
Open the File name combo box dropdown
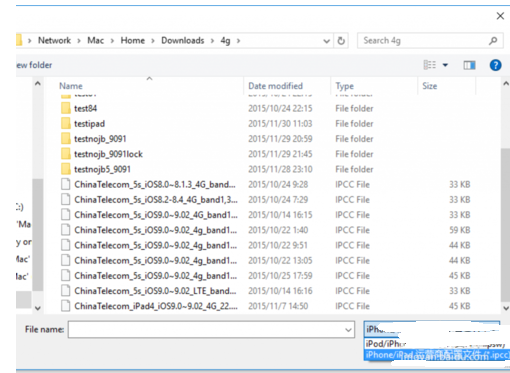click(348, 330)
